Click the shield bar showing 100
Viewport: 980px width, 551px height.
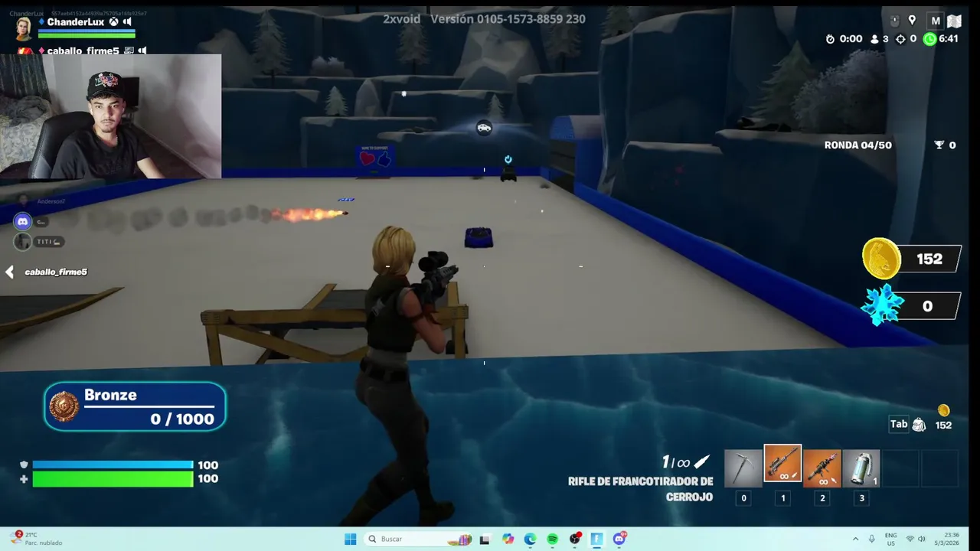(x=113, y=465)
